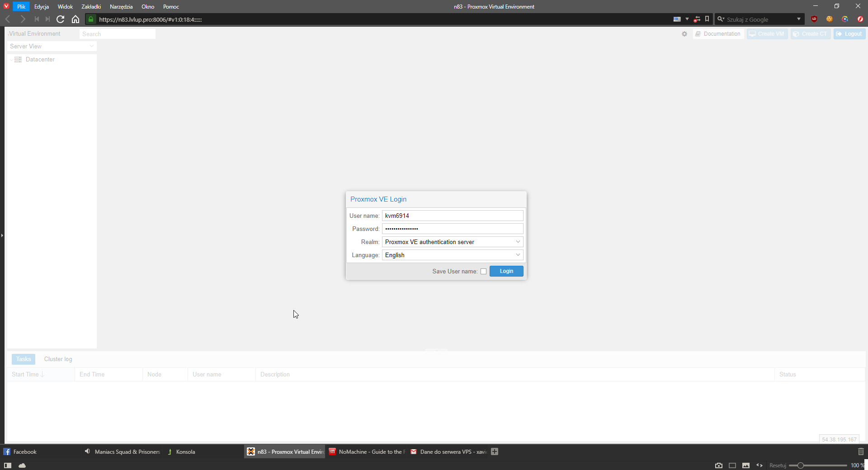
Task: Toggle the page tiling icon in status bar
Action: pyautogui.click(x=732, y=465)
